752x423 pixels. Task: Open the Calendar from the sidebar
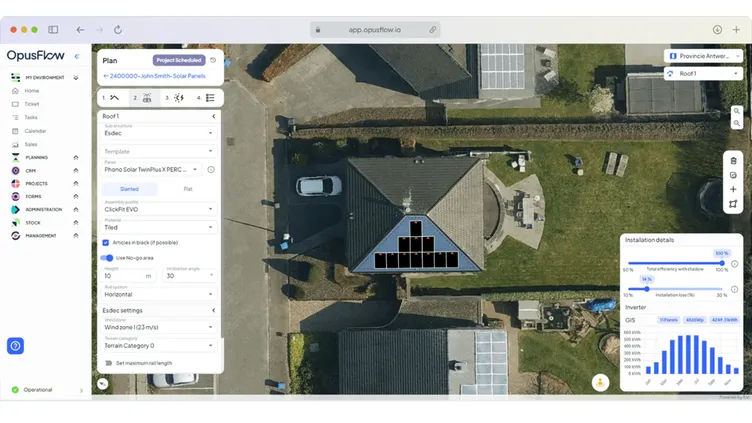pos(35,131)
